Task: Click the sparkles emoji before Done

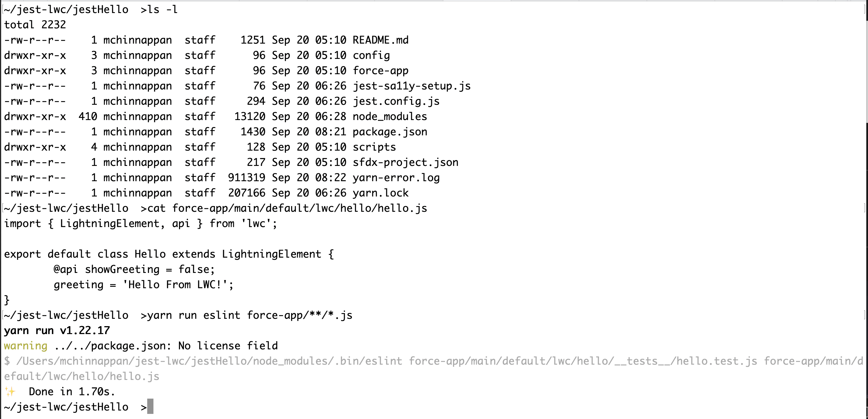Action: pos(10,392)
